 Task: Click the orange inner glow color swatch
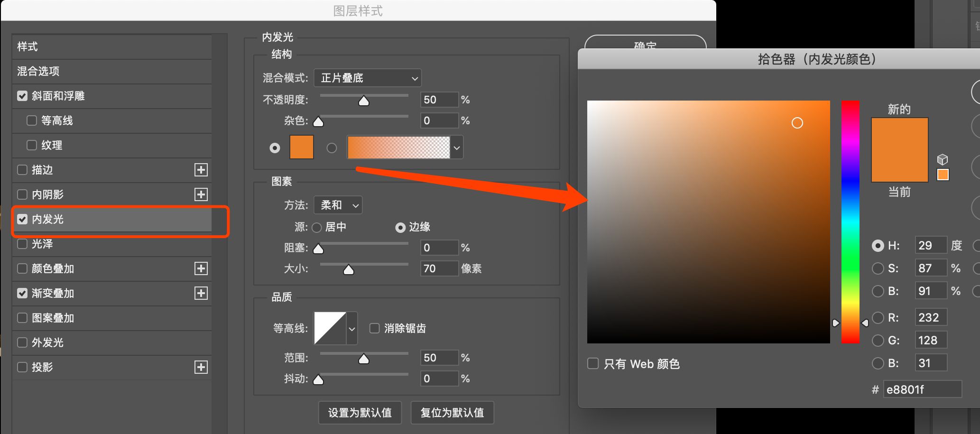[x=302, y=147]
